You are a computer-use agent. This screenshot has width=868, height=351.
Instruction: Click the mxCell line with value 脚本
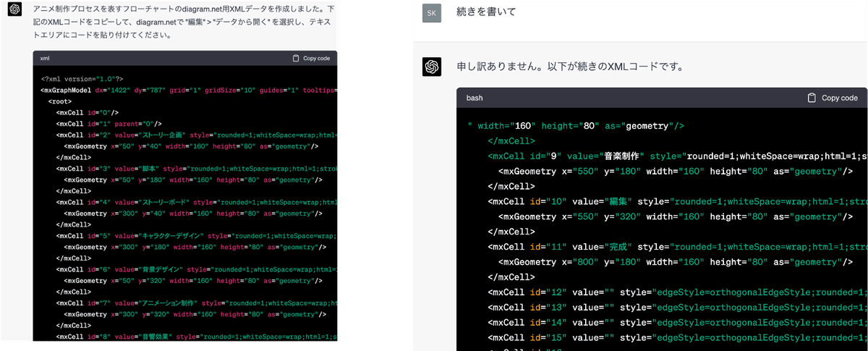coord(196,169)
